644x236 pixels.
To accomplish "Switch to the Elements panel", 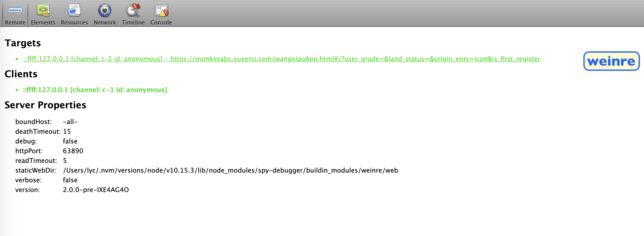I will pyautogui.click(x=43, y=14).
